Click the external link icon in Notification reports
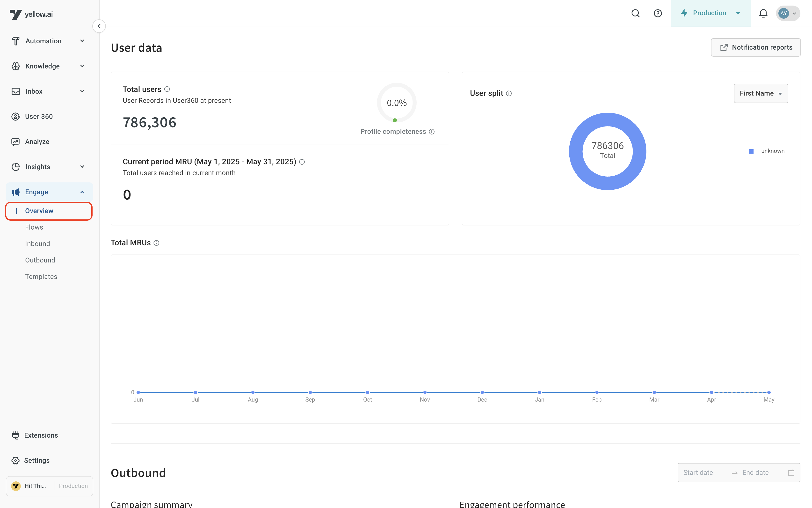The width and height of the screenshot is (812, 508). click(724, 47)
